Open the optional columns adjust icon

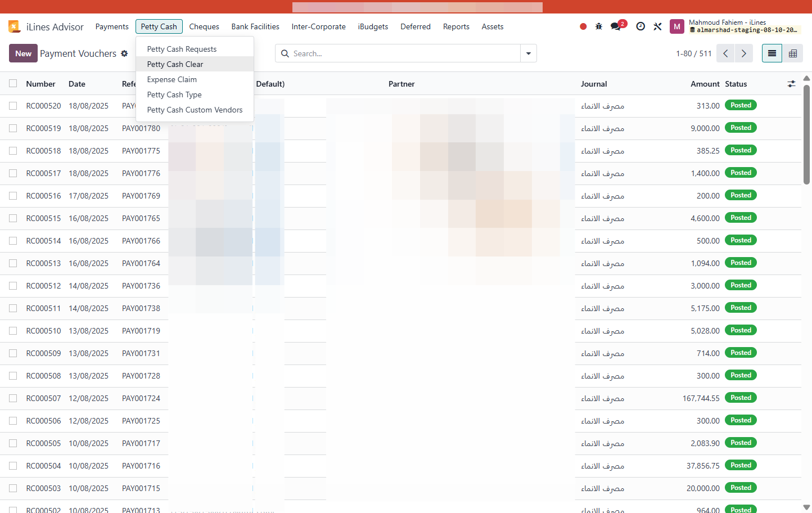point(791,84)
